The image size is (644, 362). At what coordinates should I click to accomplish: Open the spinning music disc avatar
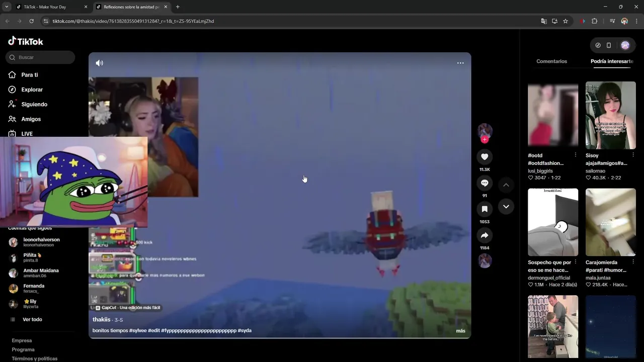pyautogui.click(x=485, y=261)
